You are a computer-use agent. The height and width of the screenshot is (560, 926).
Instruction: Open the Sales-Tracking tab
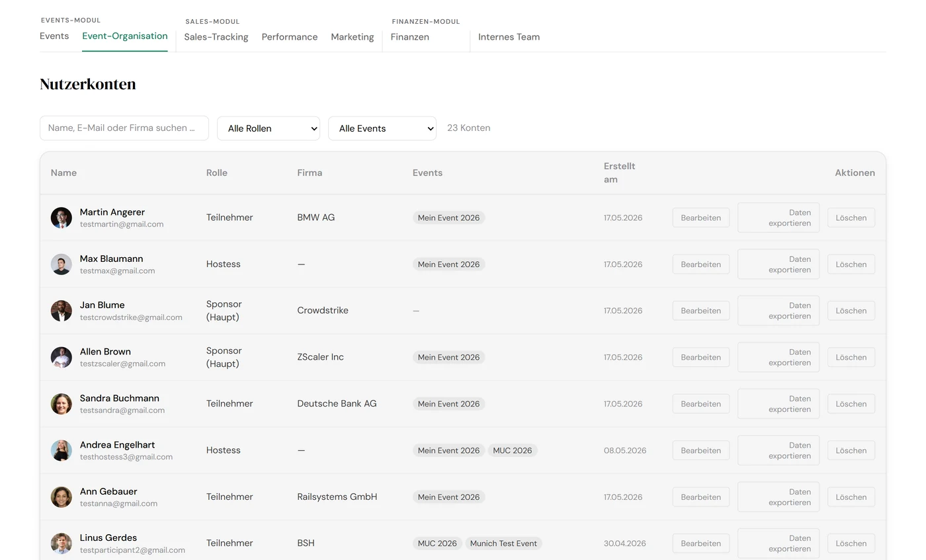216,37
